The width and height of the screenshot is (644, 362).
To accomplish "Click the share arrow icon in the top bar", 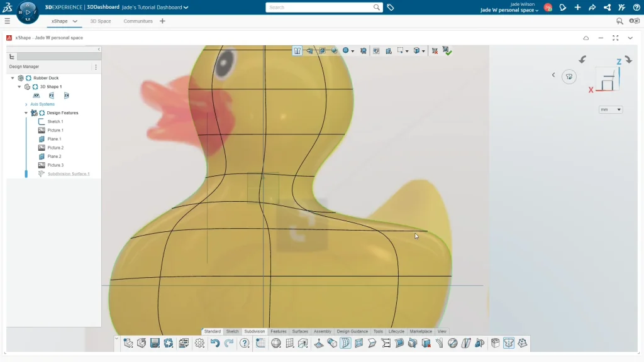I will (x=592, y=8).
